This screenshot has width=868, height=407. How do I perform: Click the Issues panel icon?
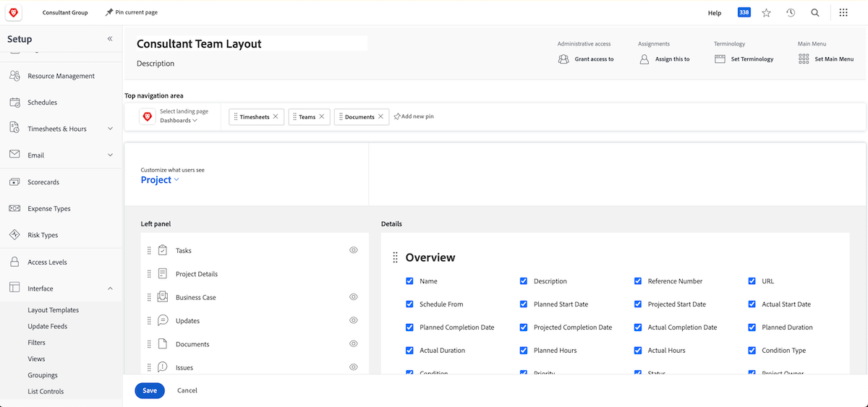pos(163,367)
